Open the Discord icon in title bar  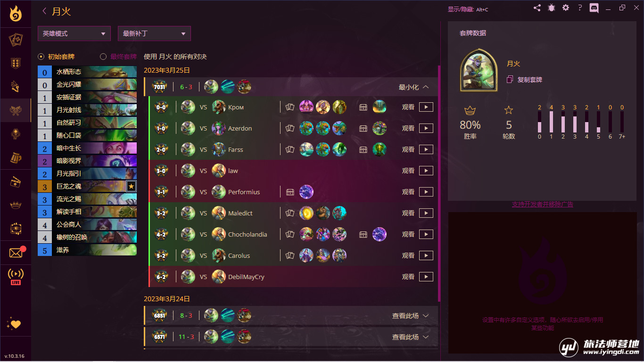point(594,8)
